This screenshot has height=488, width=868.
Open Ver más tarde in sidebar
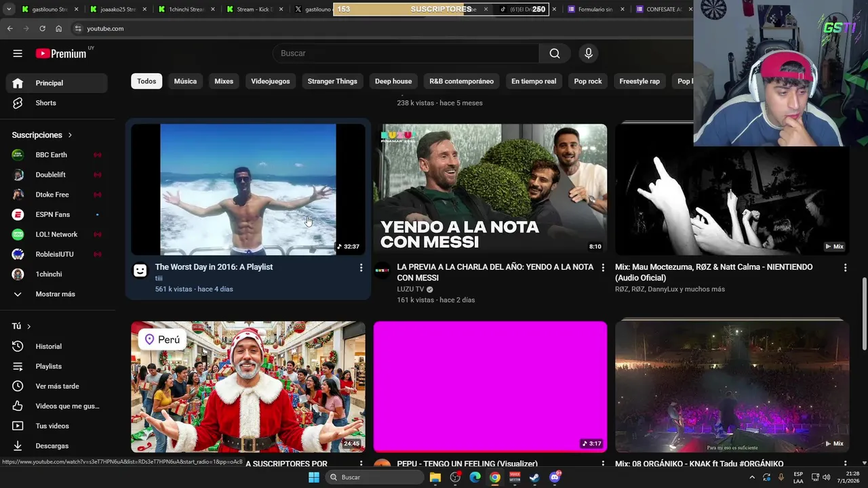point(57,386)
